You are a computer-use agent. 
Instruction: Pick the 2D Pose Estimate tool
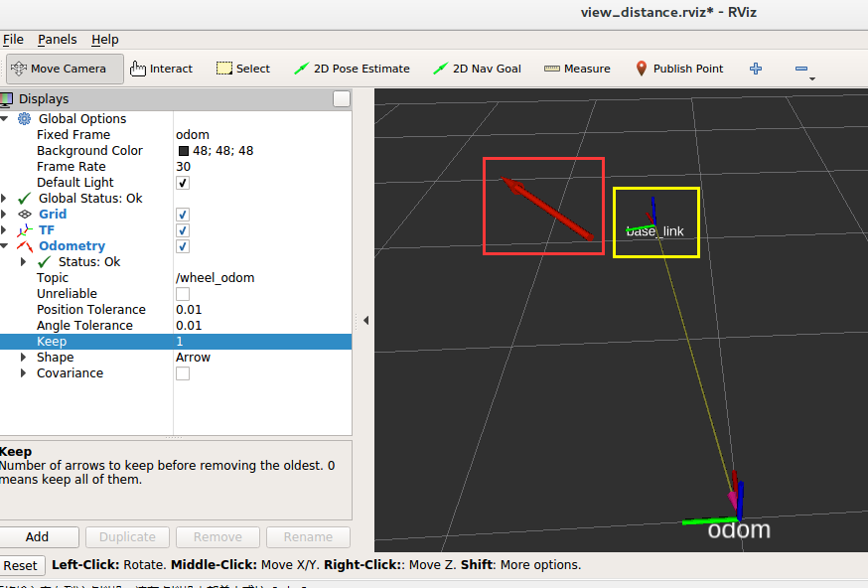point(353,69)
